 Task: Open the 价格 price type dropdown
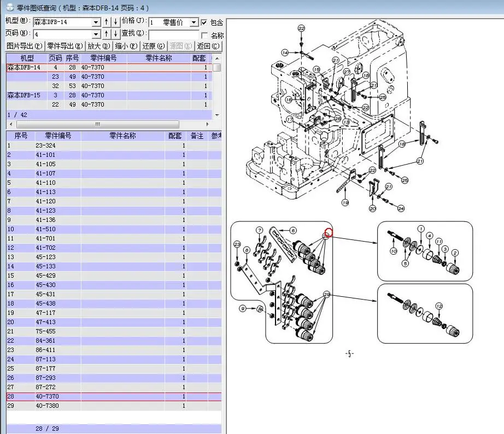pyautogui.click(x=194, y=22)
